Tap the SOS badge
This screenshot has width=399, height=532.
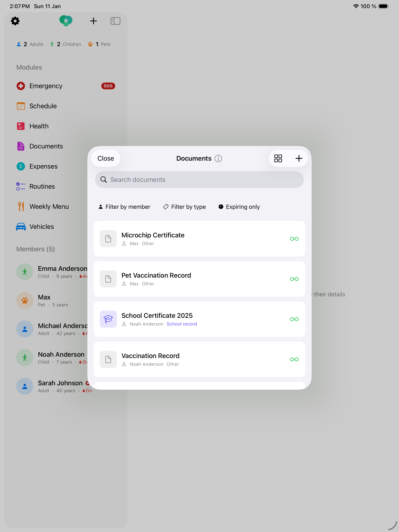108,86
